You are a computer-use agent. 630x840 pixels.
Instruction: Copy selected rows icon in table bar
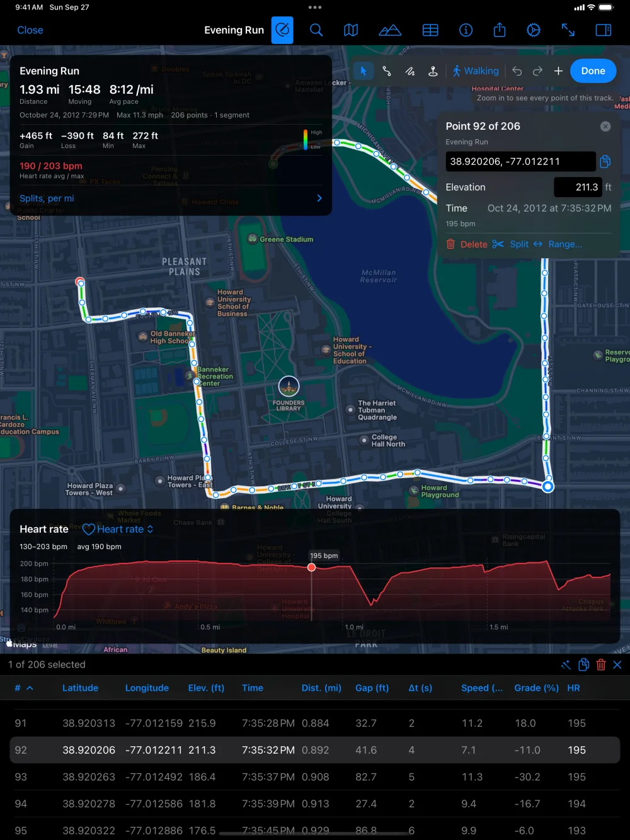[x=583, y=665]
